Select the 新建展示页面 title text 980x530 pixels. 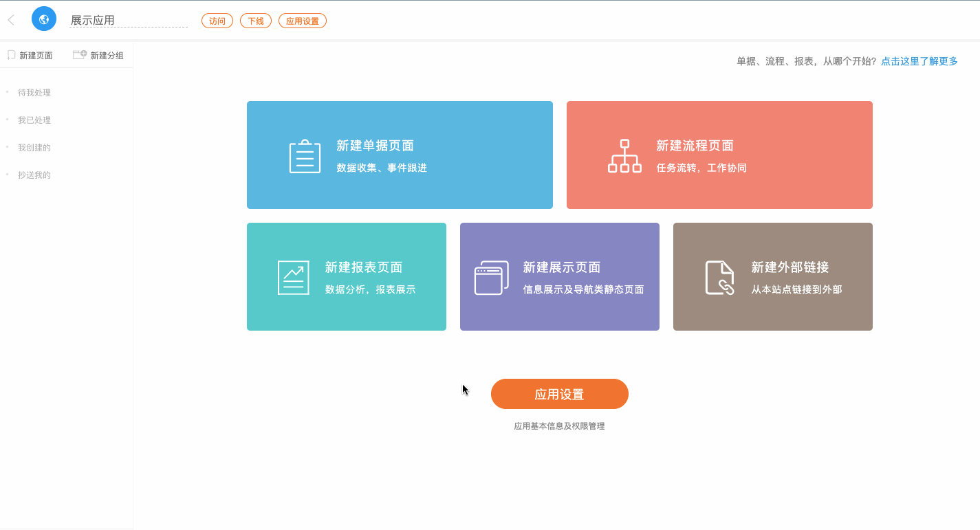coord(562,267)
